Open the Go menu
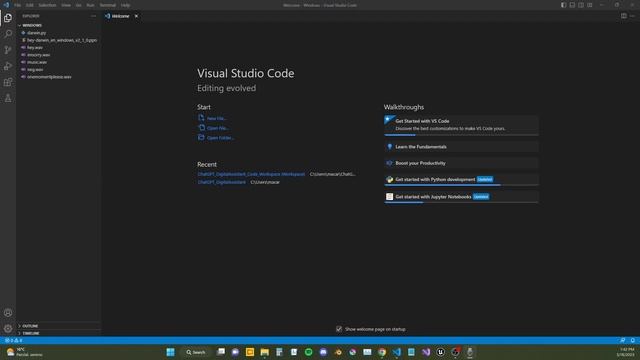640x360 pixels. pyautogui.click(x=78, y=5)
